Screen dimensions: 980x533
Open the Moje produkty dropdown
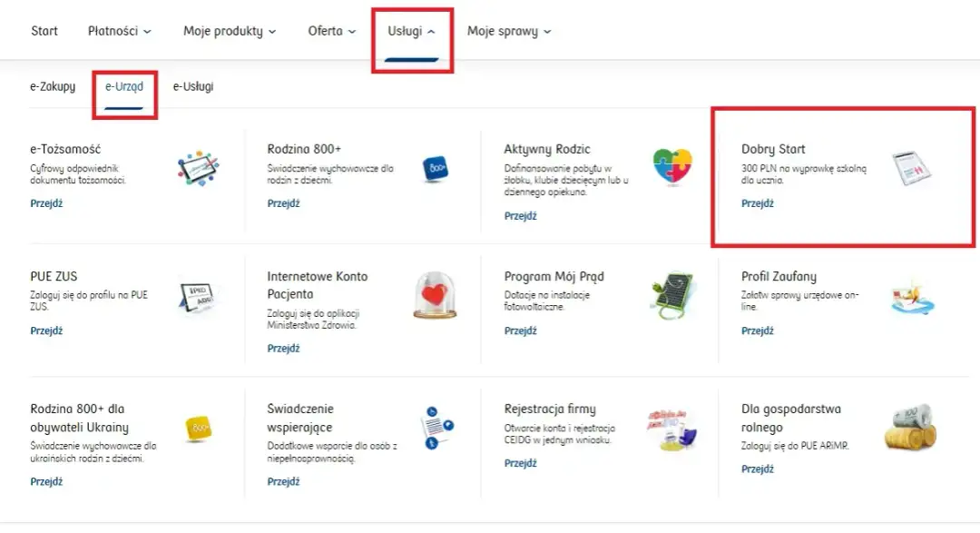point(229,31)
